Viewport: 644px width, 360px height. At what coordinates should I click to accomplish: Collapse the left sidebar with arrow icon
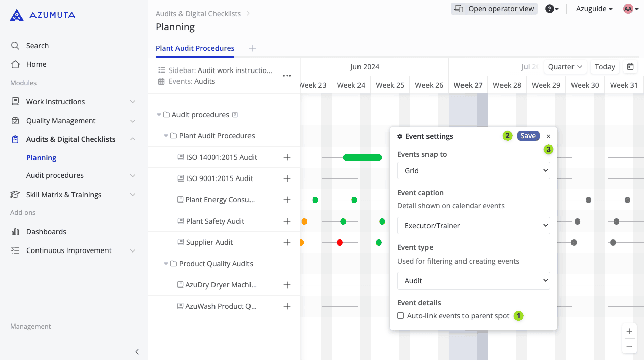pos(137,351)
